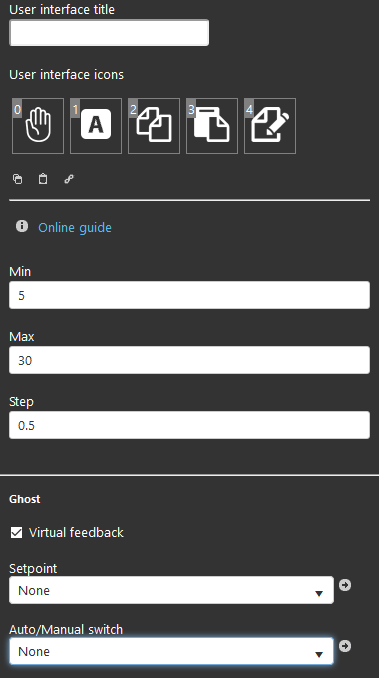Select the outlined copy pages icon 2

154,126
